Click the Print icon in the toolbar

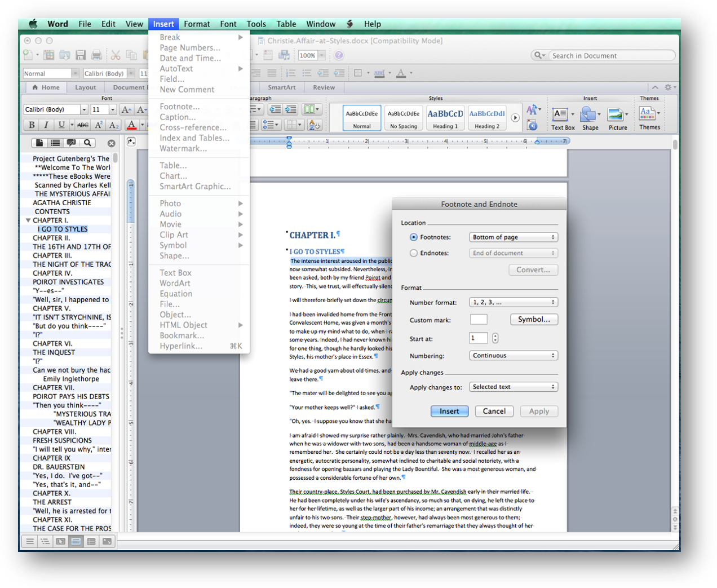click(x=96, y=55)
